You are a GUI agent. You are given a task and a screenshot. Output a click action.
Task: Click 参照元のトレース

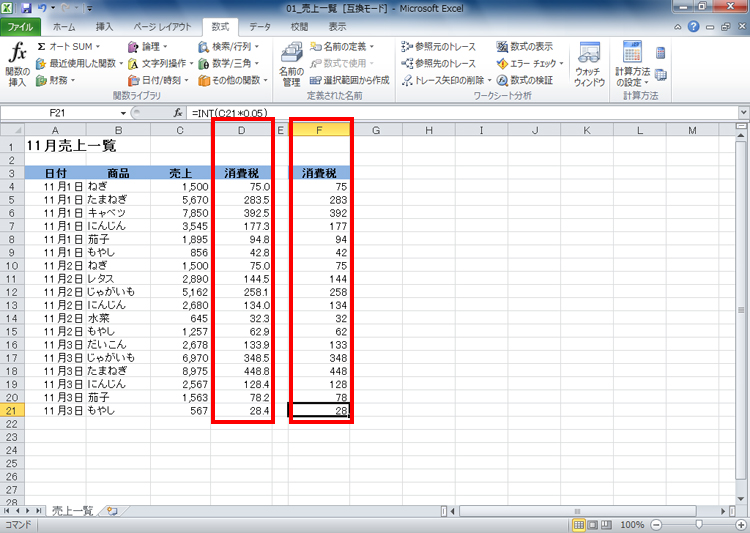439,46
